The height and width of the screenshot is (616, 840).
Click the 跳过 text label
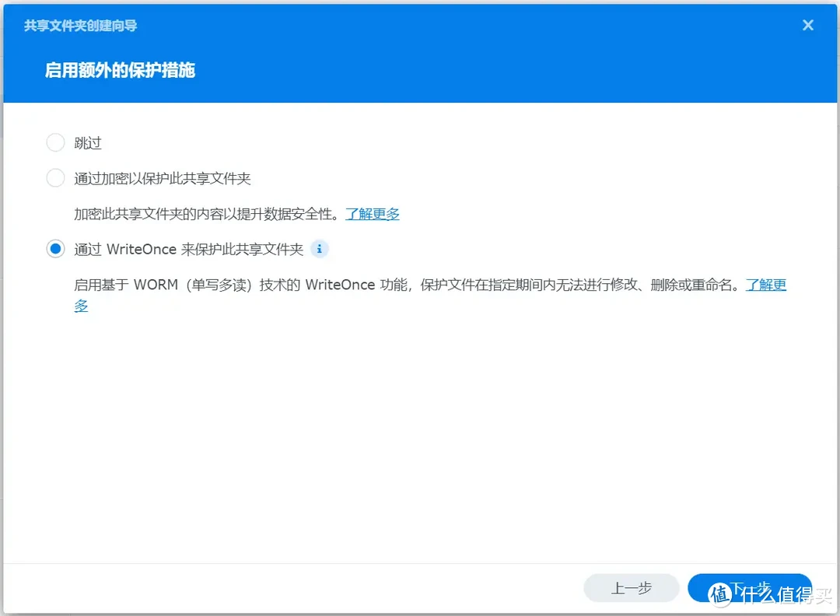[88, 142]
